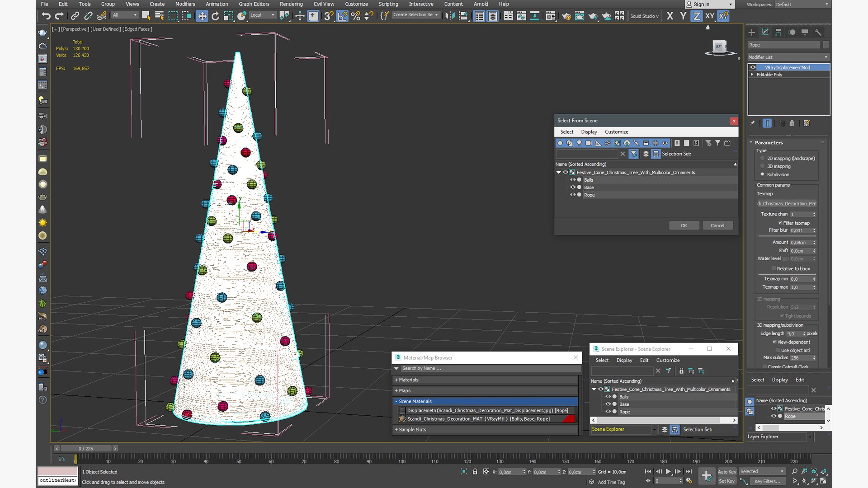The height and width of the screenshot is (488, 868).
Task: Activate the Select and Move tool
Action: pos(202,16)
